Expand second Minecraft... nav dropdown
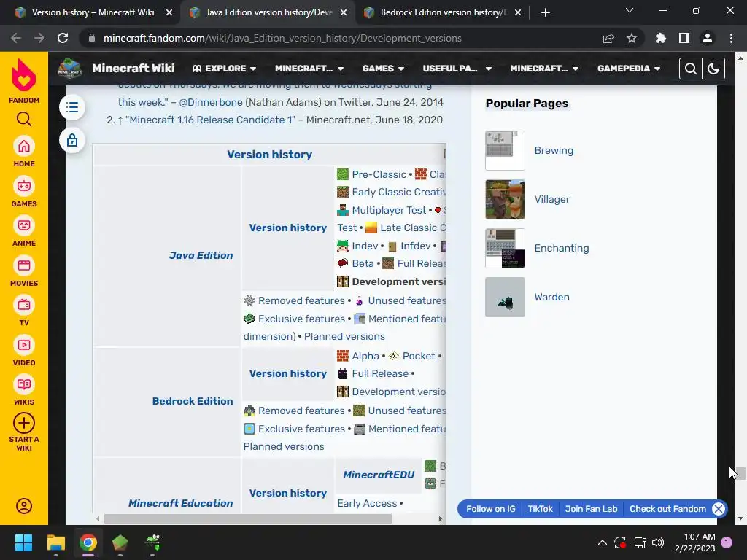 (544, 69)
